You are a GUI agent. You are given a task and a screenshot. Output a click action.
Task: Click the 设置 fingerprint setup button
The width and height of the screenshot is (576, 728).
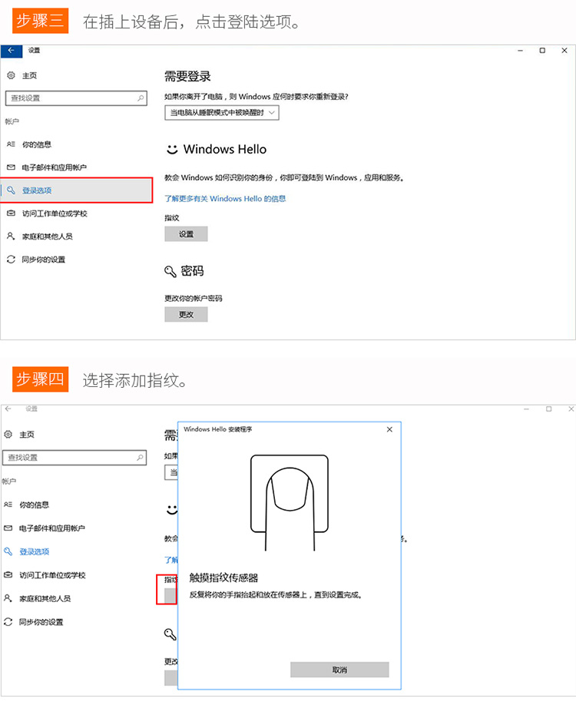tap(186, 234)
